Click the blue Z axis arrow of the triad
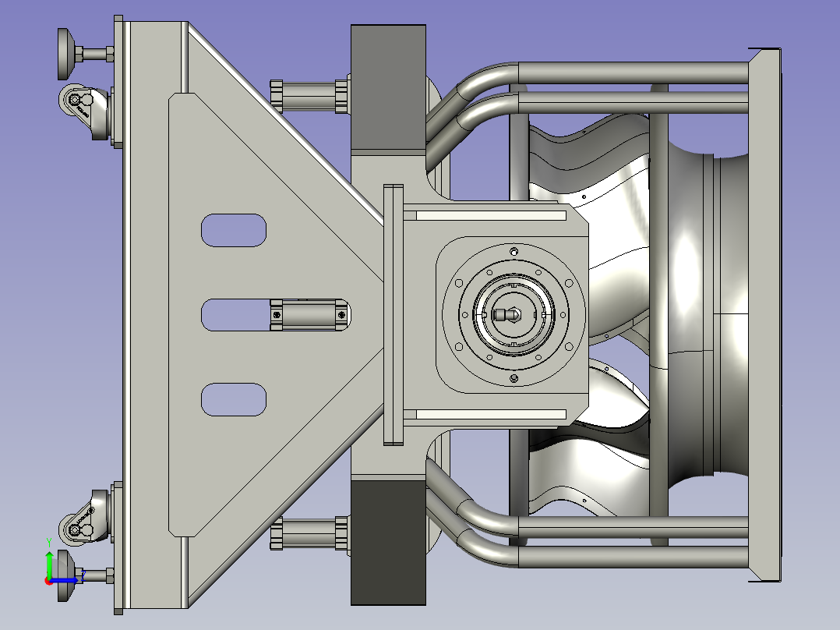The image size is (840, 630). click(x=65, y=581)
